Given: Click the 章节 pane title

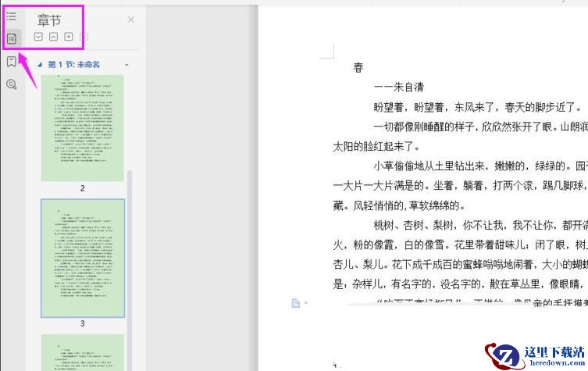Looking at the screenshot, I should point(49,20).
